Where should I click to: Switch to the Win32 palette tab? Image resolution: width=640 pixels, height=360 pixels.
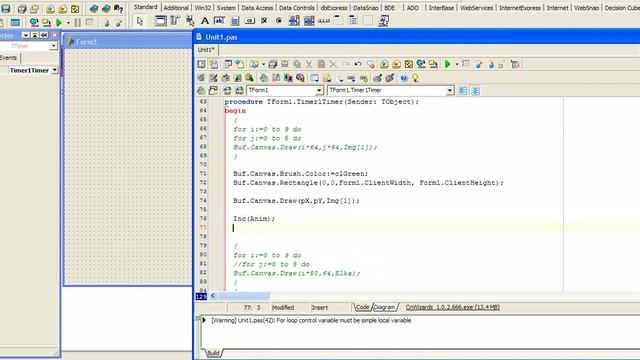point(203,8)
